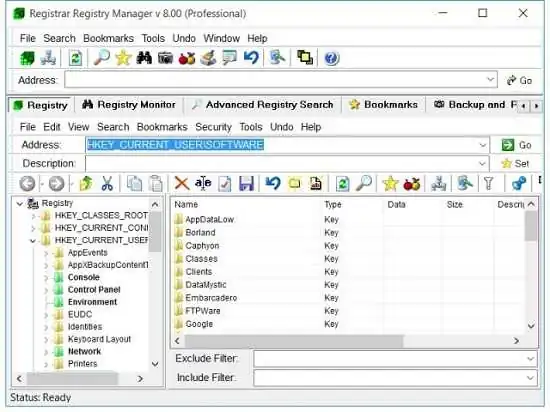Image resolution: width=550 pixels, height=412 pixels.
Task: Click the blue help question mark icon
Action: [x=331, y=58]
